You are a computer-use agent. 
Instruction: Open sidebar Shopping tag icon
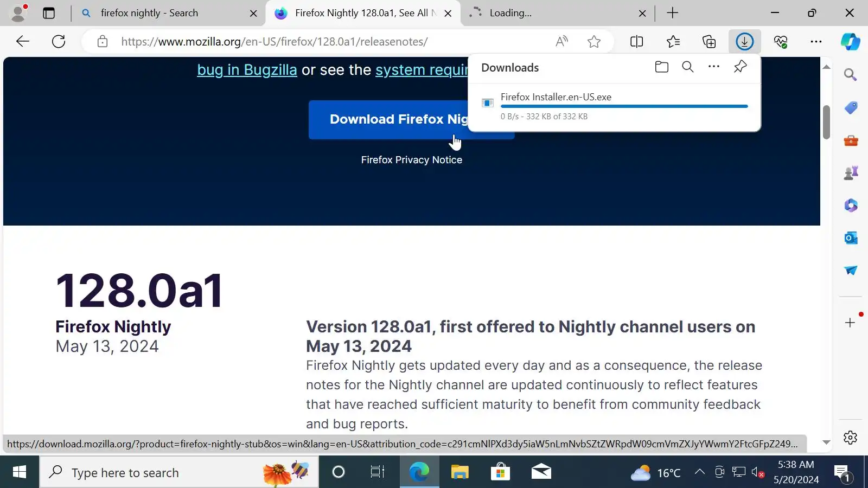click(850, 108)
